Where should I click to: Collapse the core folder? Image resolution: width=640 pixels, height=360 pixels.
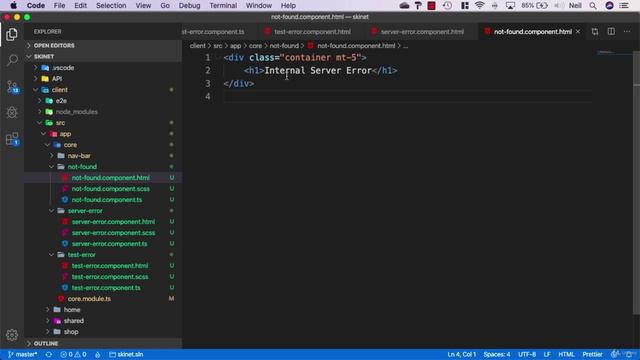[103, 145]
